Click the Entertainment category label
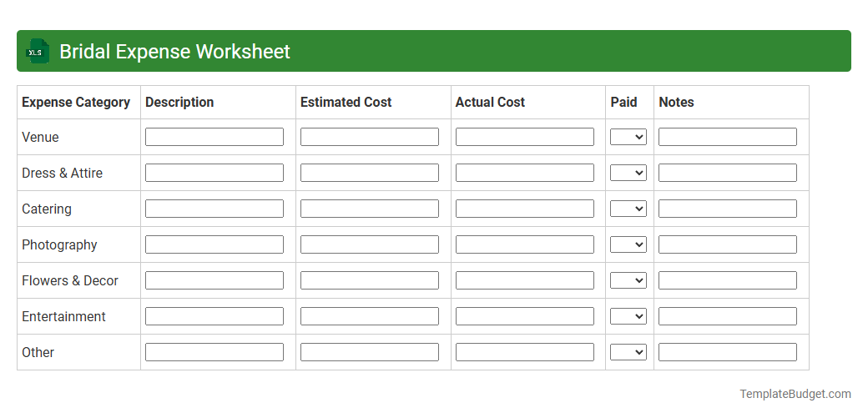Screen dimensions: 868x418 tap(63, 317)
